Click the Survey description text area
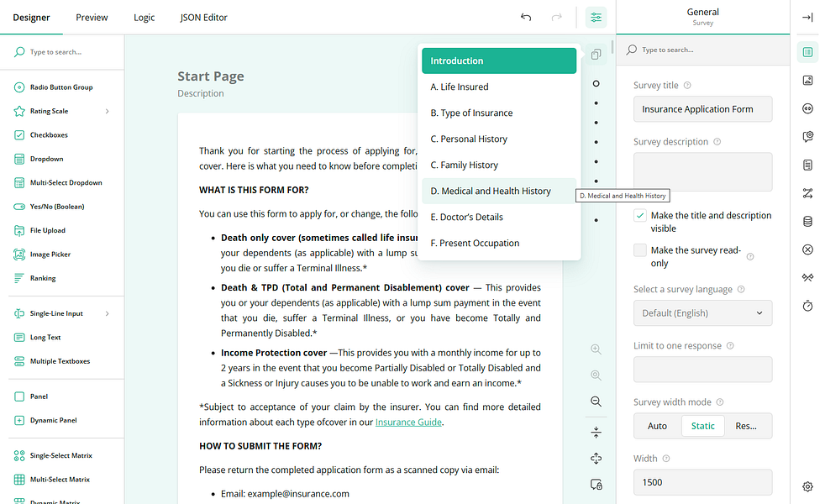Screen dimensions: 825x504 pyautogui.click(x=702, y=172)
